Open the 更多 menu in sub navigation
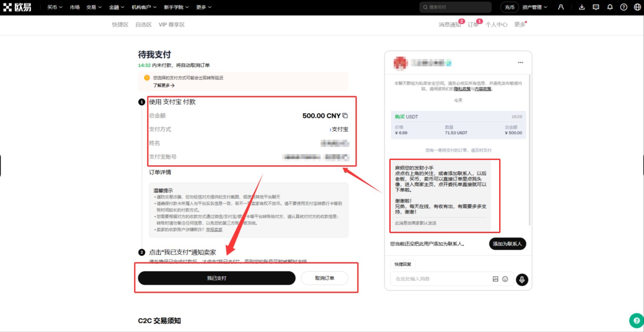Image resolution: width=644 pixels, height=332 pixels. 520,25
